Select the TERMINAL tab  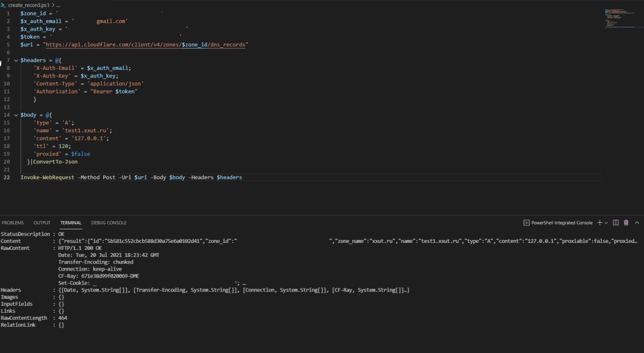coord(71,223)
